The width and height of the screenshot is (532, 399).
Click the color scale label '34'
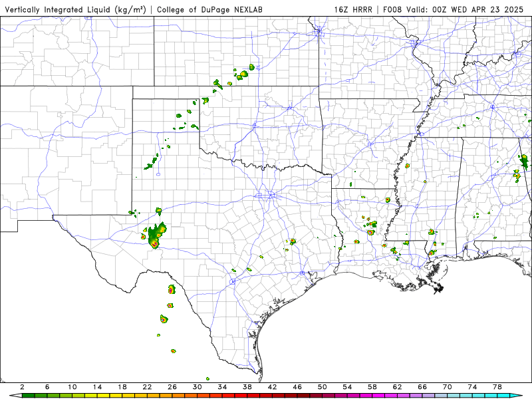(x=223, y=387)
